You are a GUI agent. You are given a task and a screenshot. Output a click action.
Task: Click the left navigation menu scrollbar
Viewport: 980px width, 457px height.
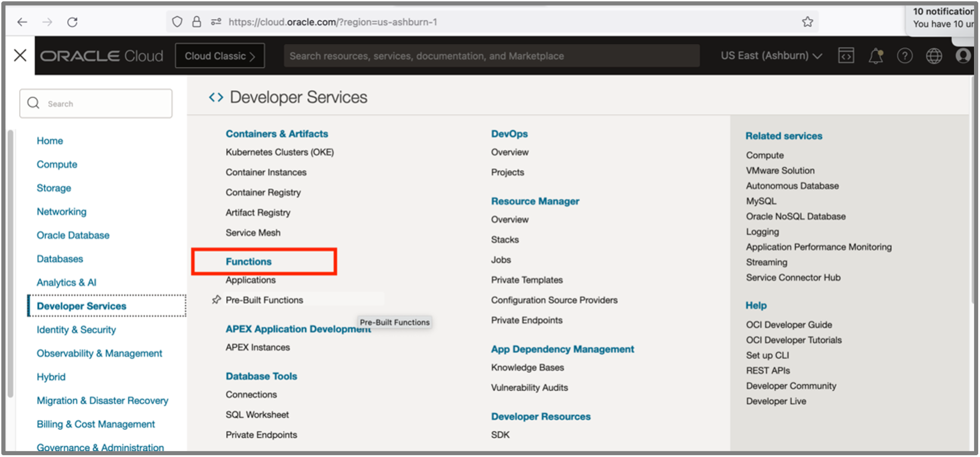point(10,261)
